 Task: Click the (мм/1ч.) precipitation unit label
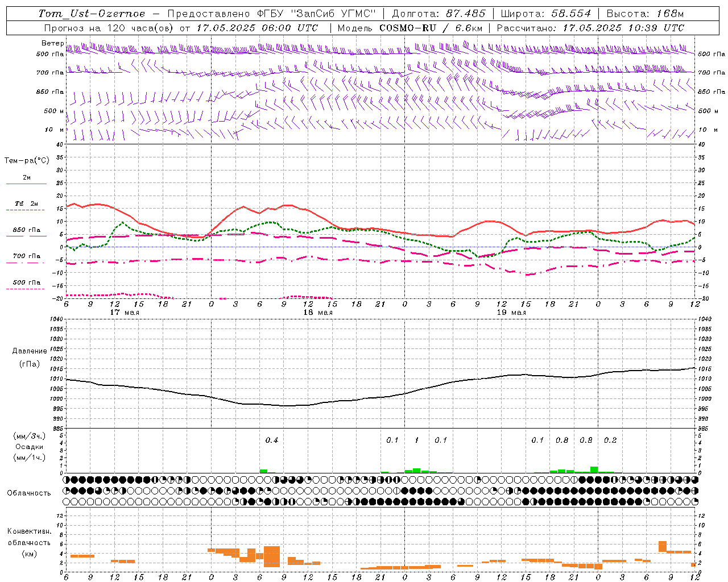coord(30,458)
